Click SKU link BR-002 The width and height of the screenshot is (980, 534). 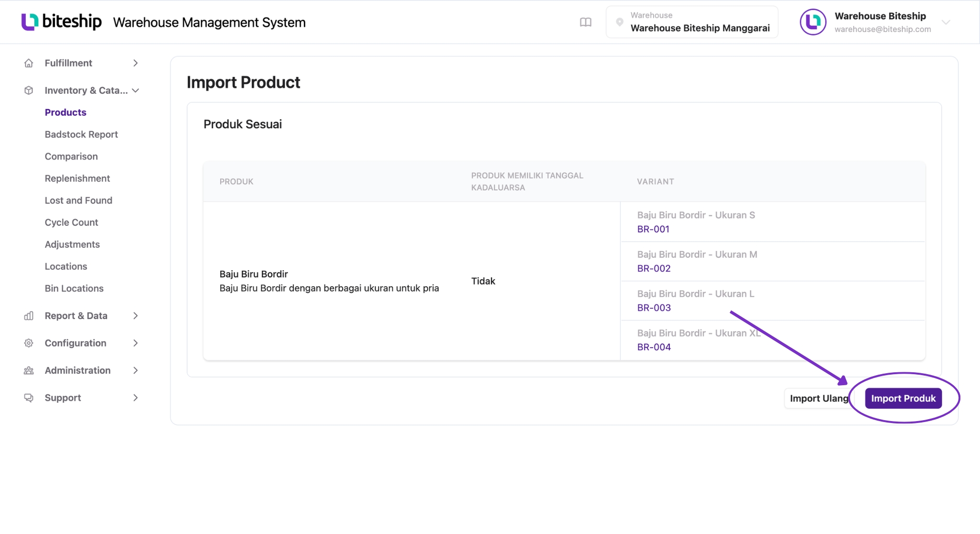(x=654, y=268)
